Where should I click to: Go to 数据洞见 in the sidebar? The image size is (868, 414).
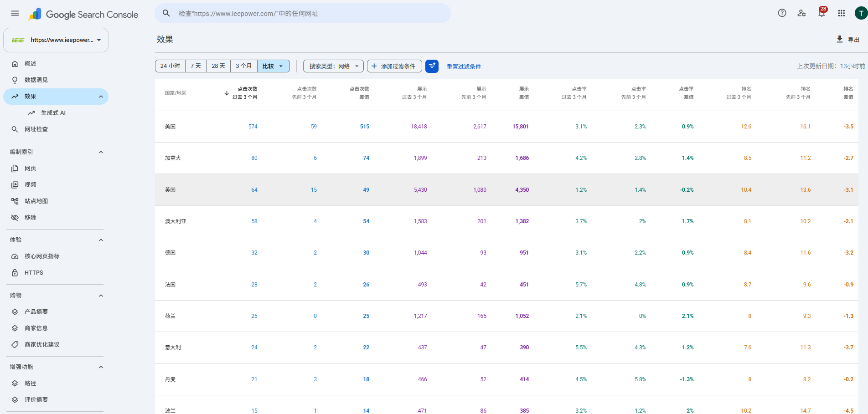pos(56,80)
